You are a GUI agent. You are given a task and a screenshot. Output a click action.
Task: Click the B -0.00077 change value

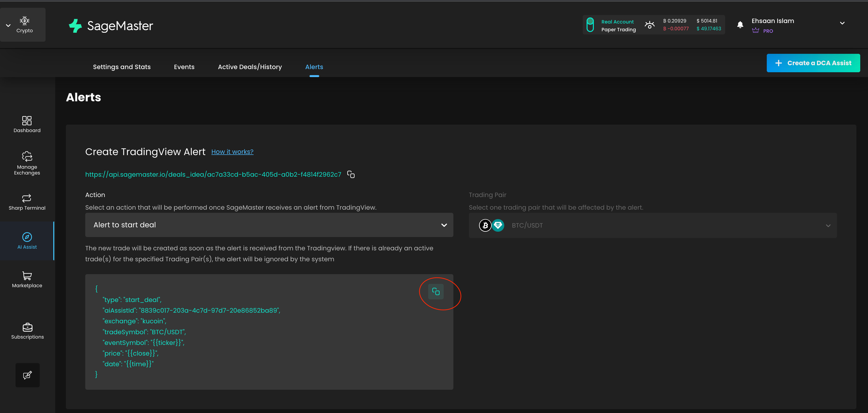[x=676, y=29]
